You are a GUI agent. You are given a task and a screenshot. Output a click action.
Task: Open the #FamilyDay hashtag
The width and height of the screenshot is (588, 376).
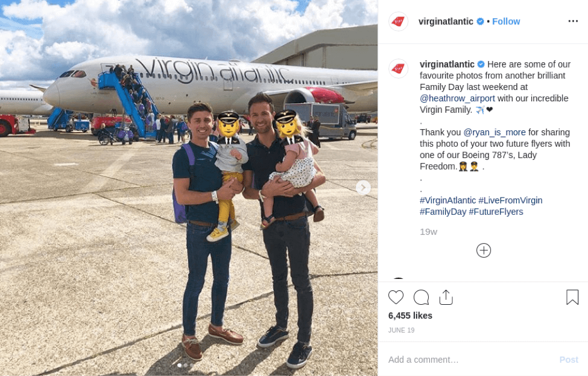coord(443,212)
